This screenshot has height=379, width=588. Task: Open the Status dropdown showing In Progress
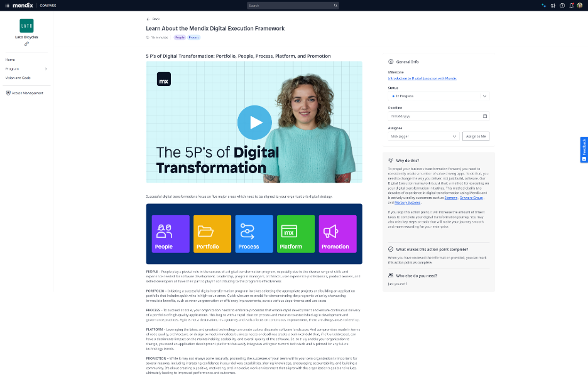(438, 96)
